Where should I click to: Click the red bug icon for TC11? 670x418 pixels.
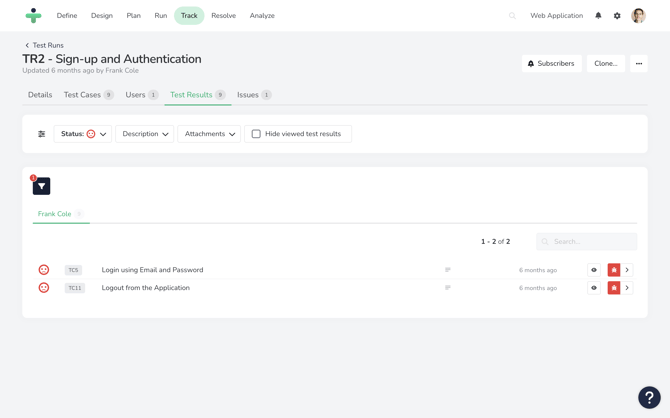614,288
